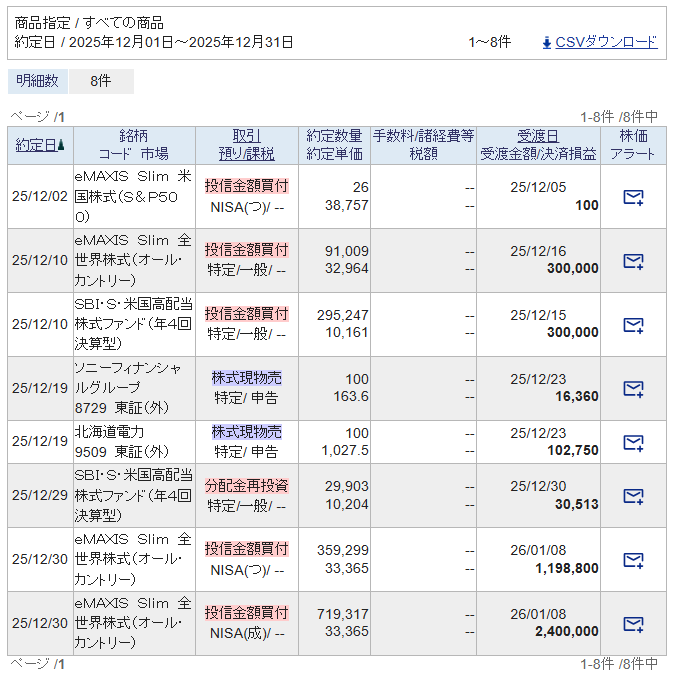Set price alert on 91,009-unit 全世界株式 purchase
Image resolution: width=677 pixels, height=678 pixels.
632,261
